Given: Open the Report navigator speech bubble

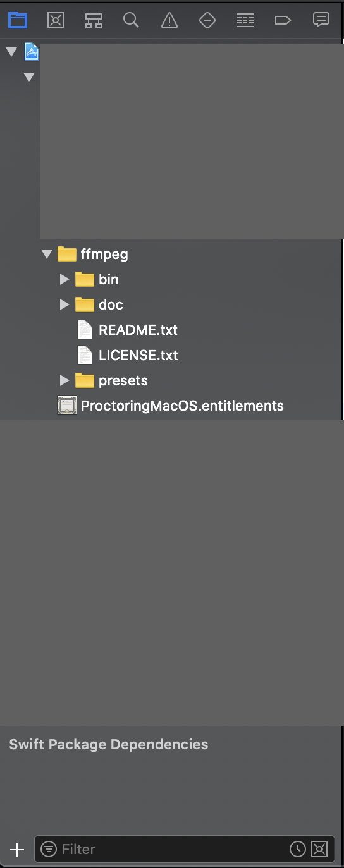Looking at the screenshot, I should point(321,20).
